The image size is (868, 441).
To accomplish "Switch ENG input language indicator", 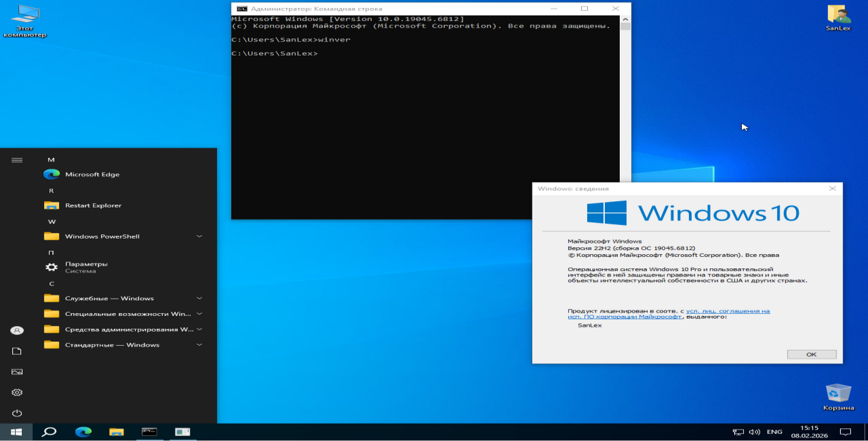I will (774, 432).
